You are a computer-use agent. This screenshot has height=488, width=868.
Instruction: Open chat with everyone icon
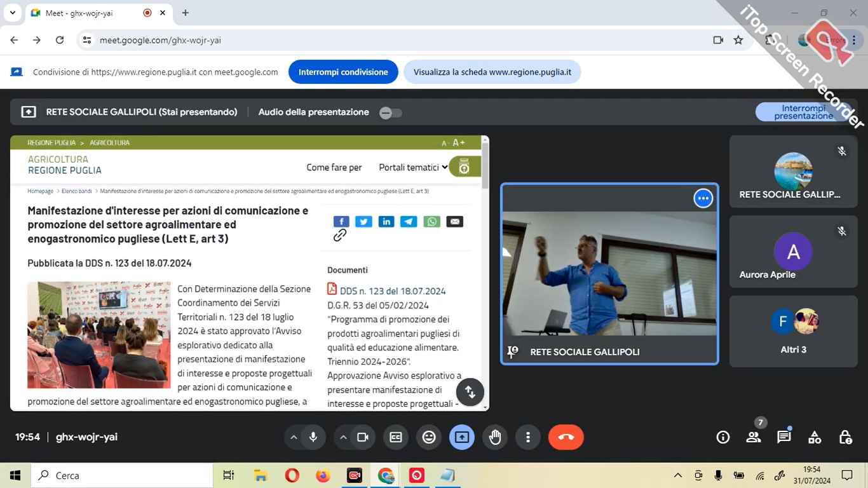(x=784, y=437)
